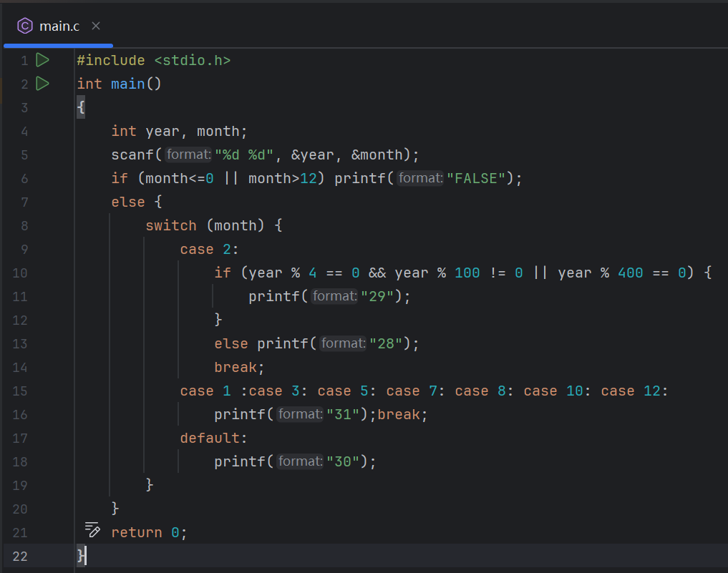Select the main.c tab
This screenshot has width=728, height=573.
coord(59,26)
